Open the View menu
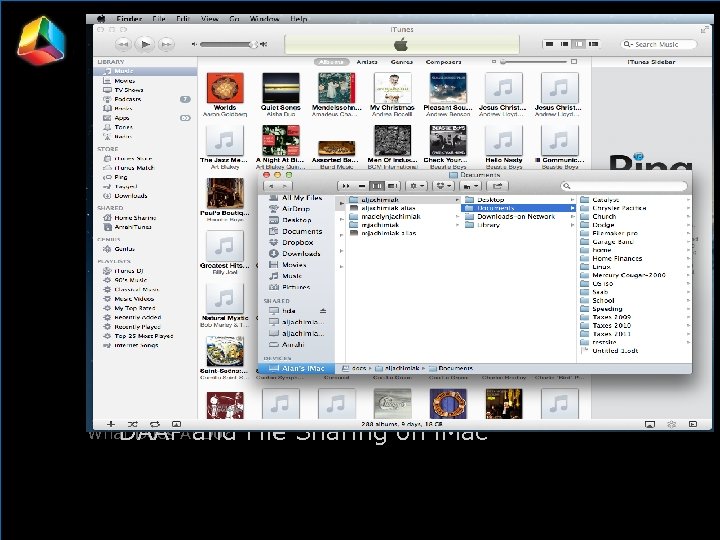 coord(209,19)
